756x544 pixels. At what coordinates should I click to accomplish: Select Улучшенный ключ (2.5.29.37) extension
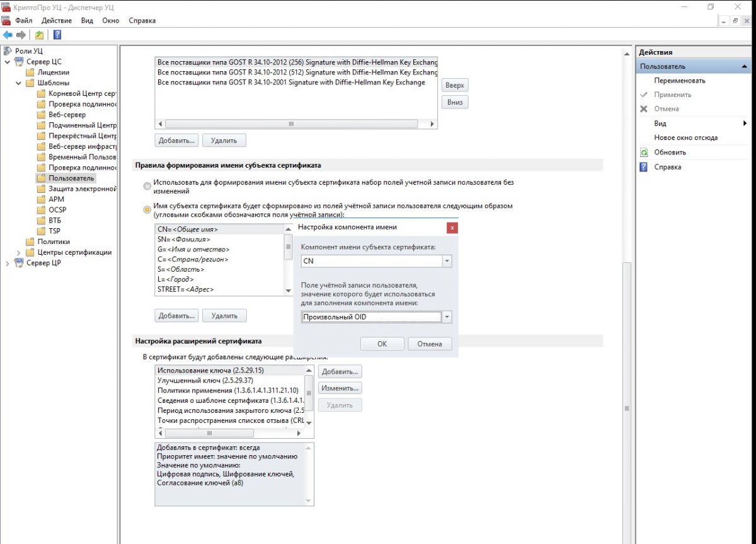(230, 381)
